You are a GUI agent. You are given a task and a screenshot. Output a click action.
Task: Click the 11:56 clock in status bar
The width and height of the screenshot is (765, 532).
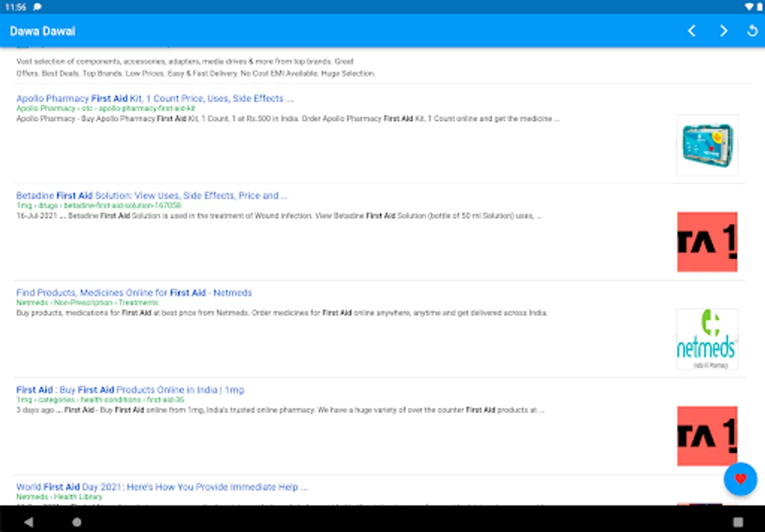click(x=15, y=7)
